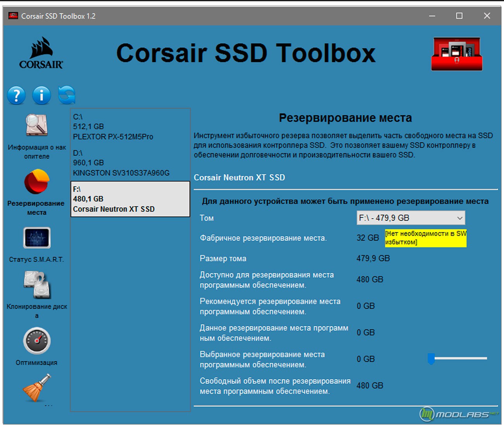Click the blue question mark help icon
Screen dimensions: 504x427
click(16, 95)
